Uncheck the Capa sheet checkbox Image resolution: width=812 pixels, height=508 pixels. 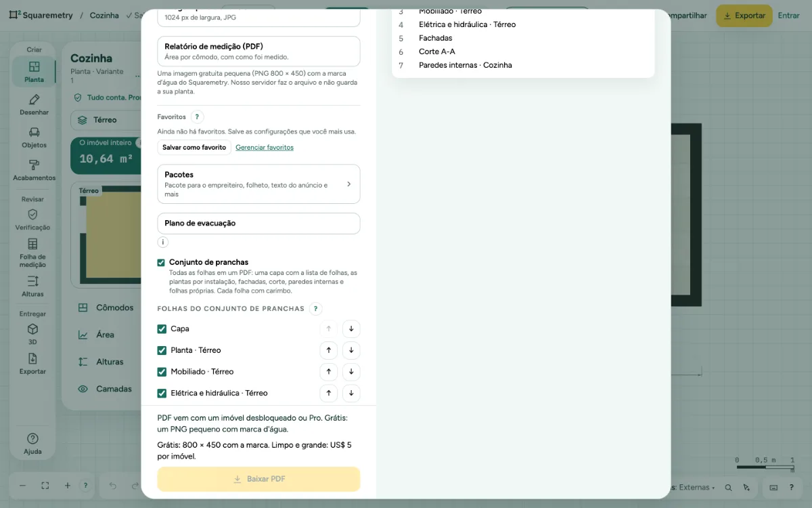(162, 329)
